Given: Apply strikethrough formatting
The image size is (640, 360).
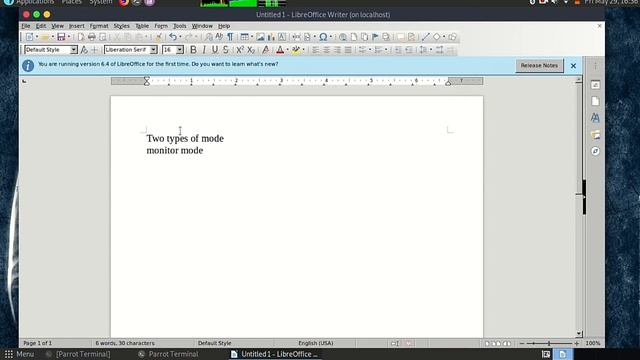Looking at the screenshot, I should [226, 50].
